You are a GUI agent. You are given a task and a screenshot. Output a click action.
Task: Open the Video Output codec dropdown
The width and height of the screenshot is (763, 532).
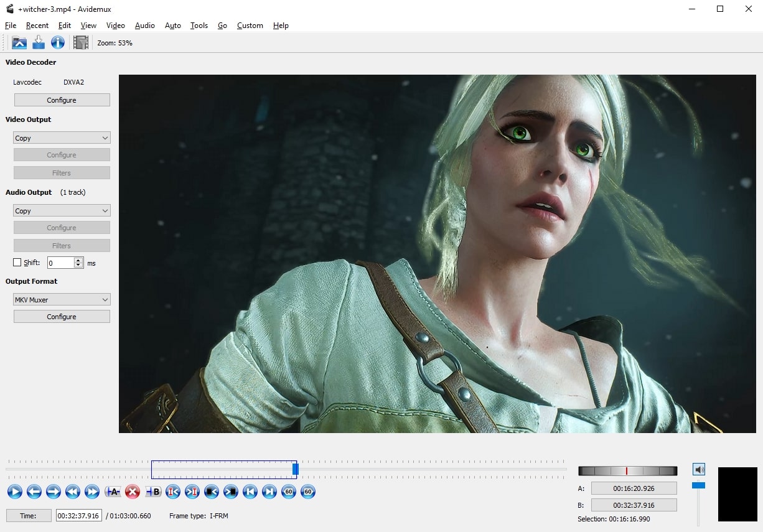(x=62, y=138)
